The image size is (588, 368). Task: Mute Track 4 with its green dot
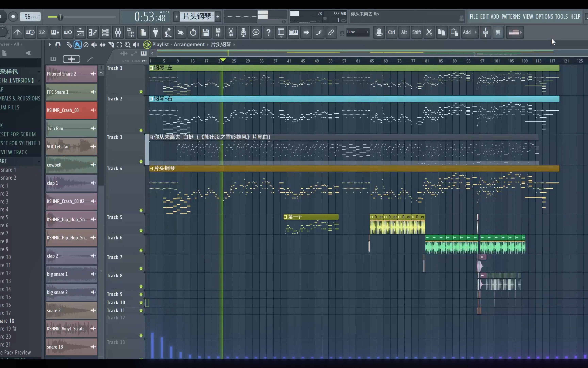[x=141, y=210]
